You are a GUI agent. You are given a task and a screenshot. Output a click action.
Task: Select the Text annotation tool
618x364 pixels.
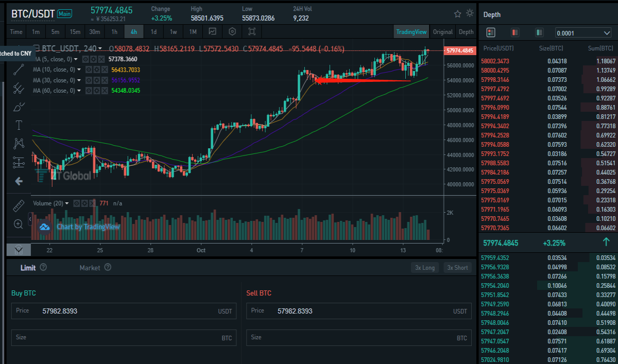pyautogui.click(x=19, y=125)
